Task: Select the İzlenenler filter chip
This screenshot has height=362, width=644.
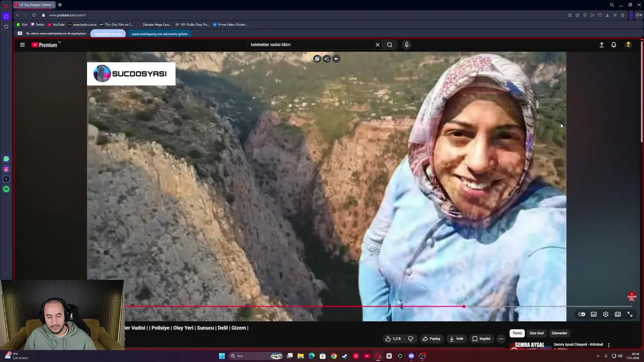Action: coord(559,333)
